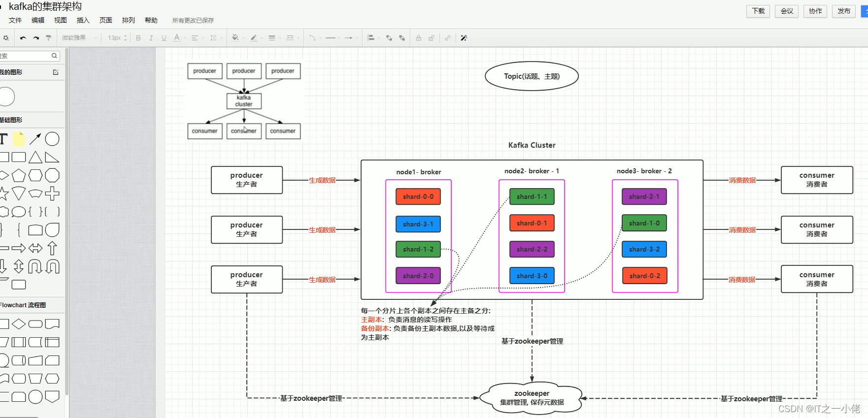Lock the selected shape
This screenshot has width=868, height=418.
[419, 38]
